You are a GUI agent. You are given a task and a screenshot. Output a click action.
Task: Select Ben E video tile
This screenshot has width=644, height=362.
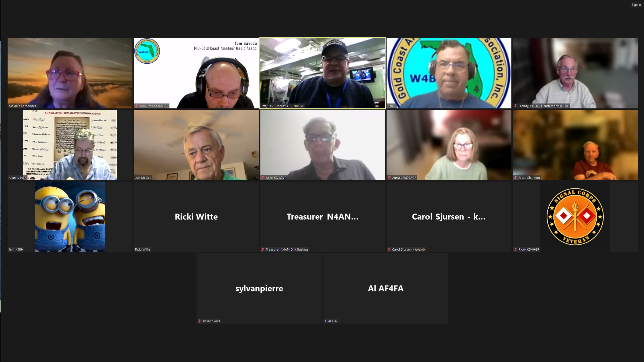449,73
